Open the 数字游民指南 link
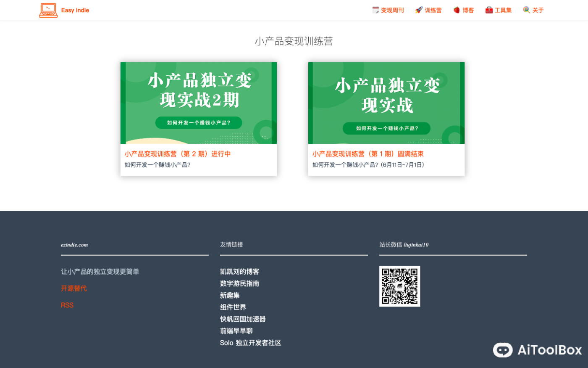 pos(239,283)
